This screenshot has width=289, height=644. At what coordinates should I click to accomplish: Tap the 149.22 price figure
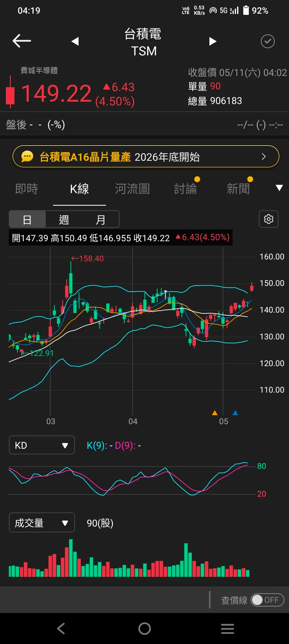pos(56,94)
